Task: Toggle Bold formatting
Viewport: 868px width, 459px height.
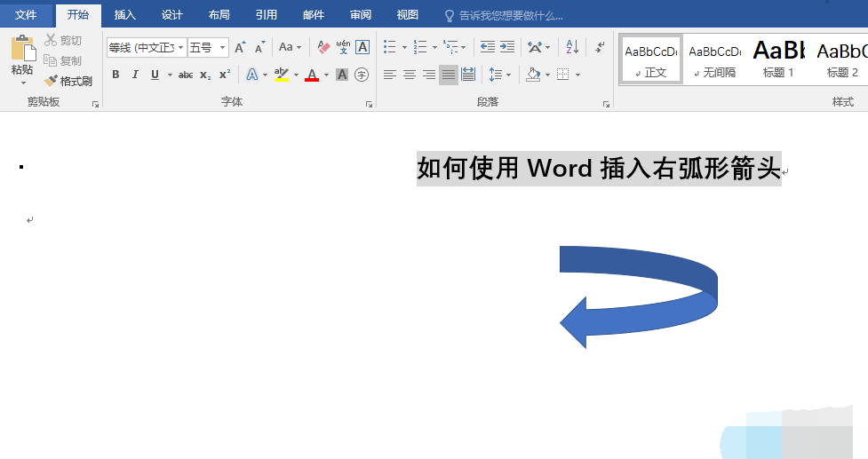Action: [x=115, y=75]
